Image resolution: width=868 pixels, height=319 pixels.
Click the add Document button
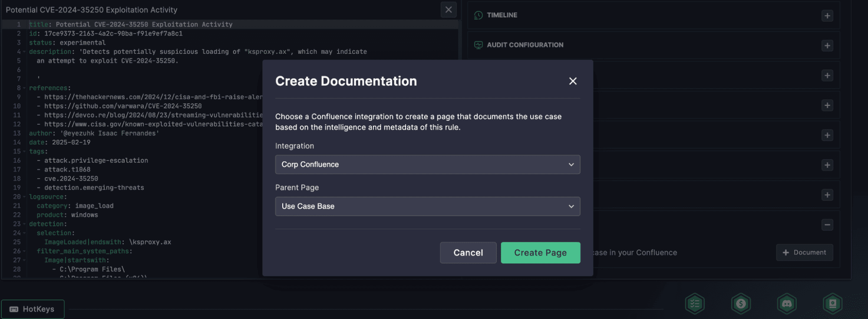coord(804,253)
